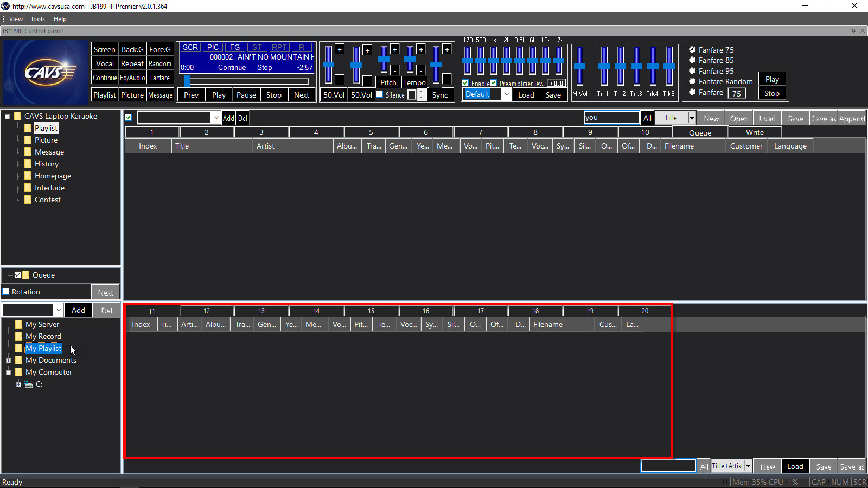Select the Fanfare 95 radio button
This screenshot has height=488, width=868.
[692, 70]
